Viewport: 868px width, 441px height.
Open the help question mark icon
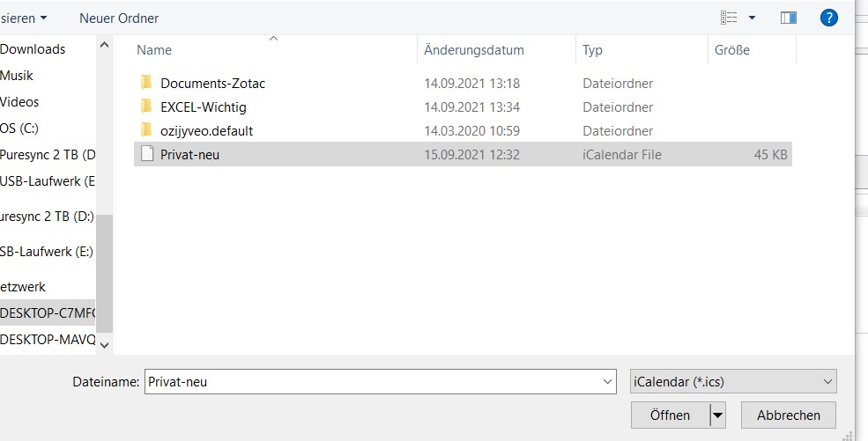(x=828, y=18)
